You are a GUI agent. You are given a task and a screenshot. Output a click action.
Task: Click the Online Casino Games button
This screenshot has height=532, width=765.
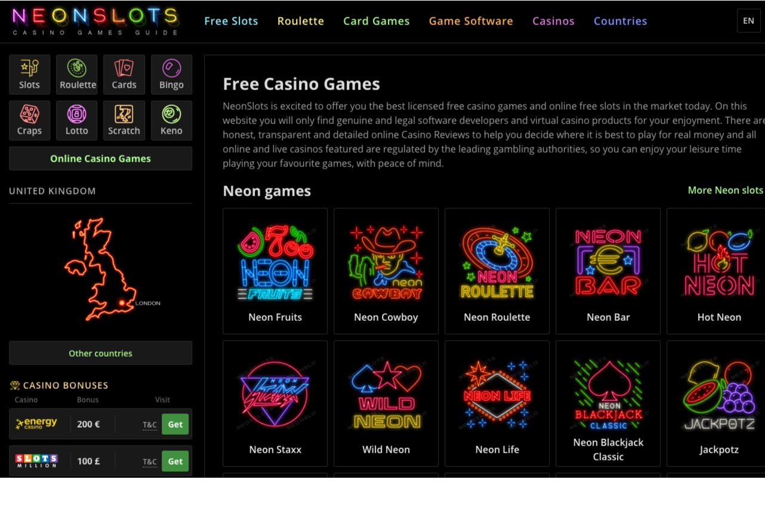click(100, 159)
